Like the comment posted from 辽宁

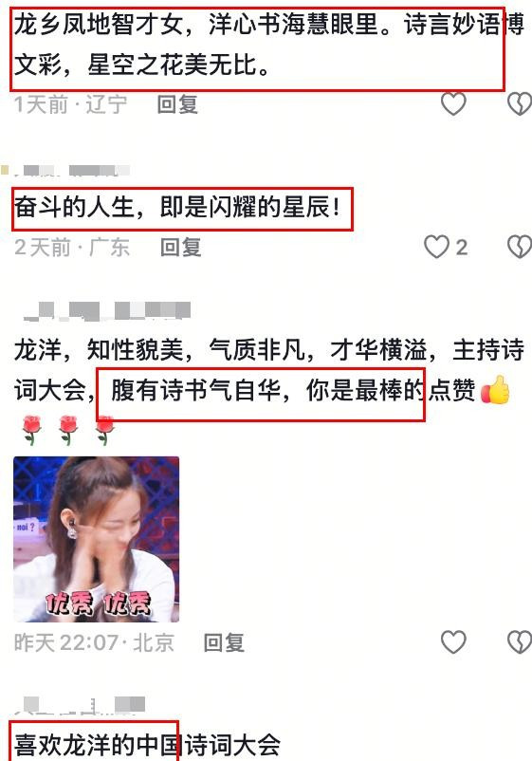453,103
